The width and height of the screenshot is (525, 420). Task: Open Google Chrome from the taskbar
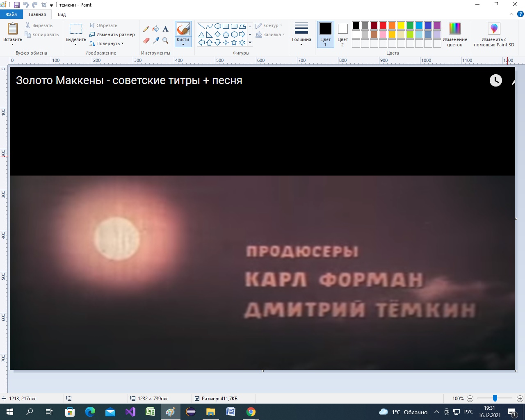pyautogui.click(x=251, y=412)
